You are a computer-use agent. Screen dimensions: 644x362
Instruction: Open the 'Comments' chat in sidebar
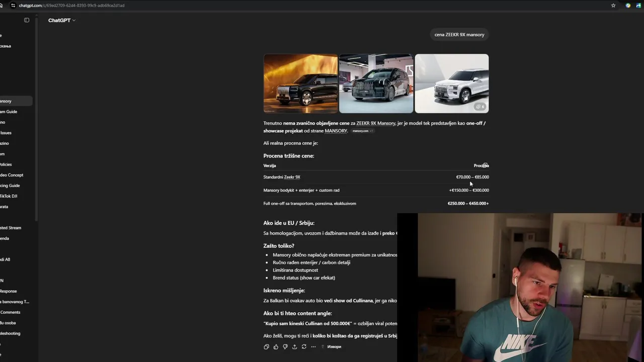[15, 312]
